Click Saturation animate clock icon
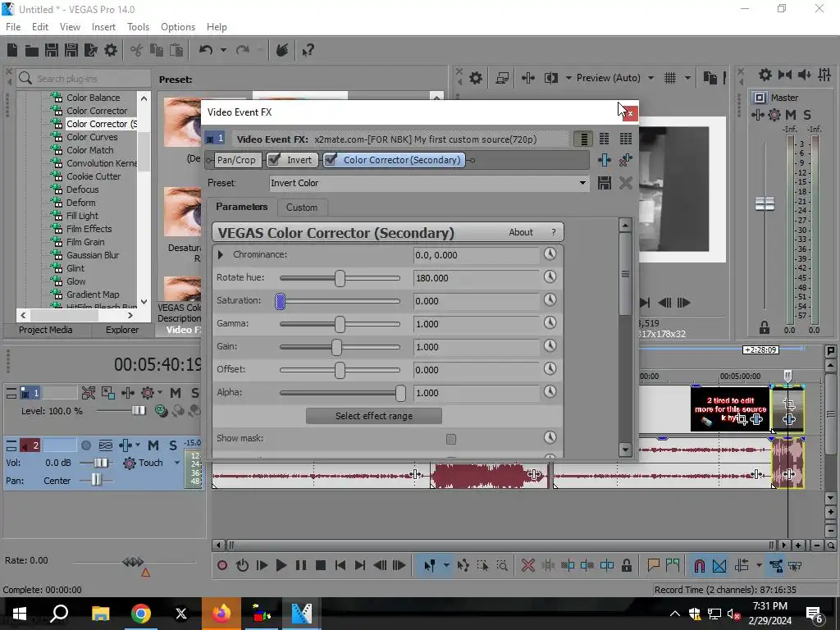The width and height of the screenshot is (840, 630). coord(550,300)
